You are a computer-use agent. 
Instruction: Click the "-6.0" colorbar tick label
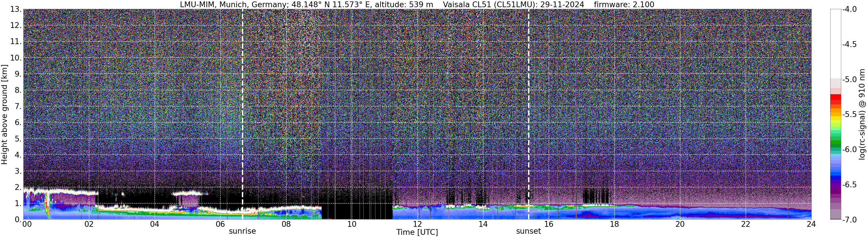pos(850,150)
